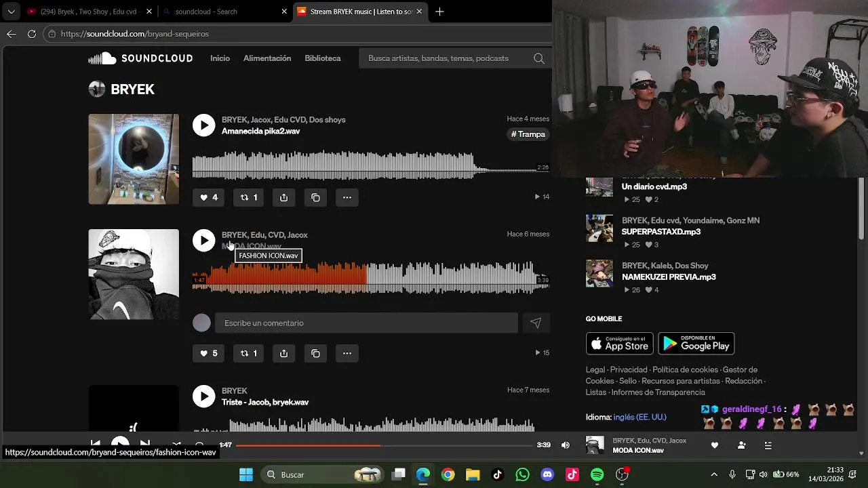Open BRYEK profile avatar next to title
This screenshot has width=868, height=488.
pos(97,89)
